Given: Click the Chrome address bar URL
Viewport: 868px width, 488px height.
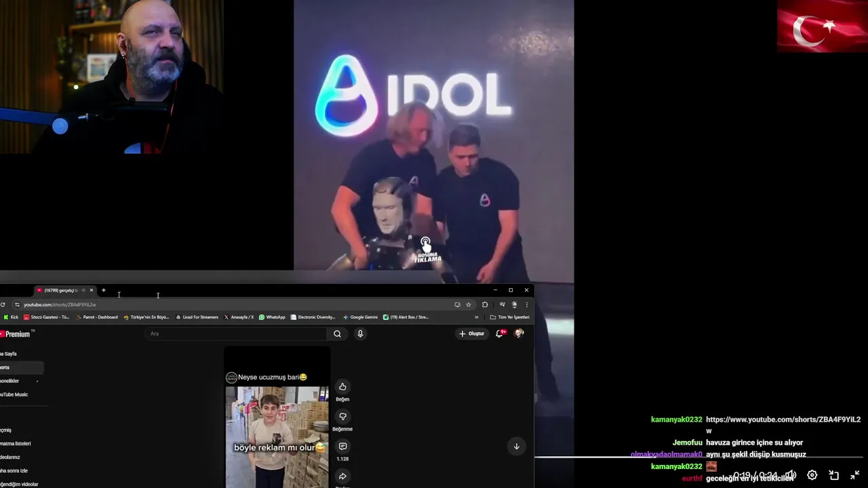Looking at the screenshot, I should (x=60, y=305).
